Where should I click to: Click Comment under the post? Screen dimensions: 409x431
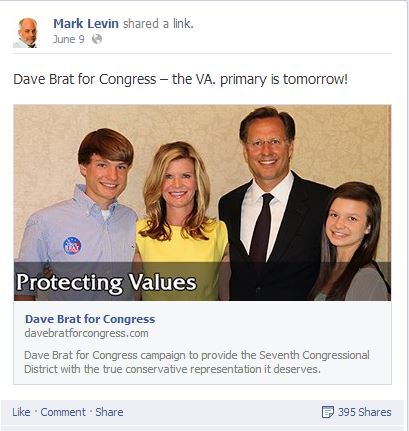(63, 412)
